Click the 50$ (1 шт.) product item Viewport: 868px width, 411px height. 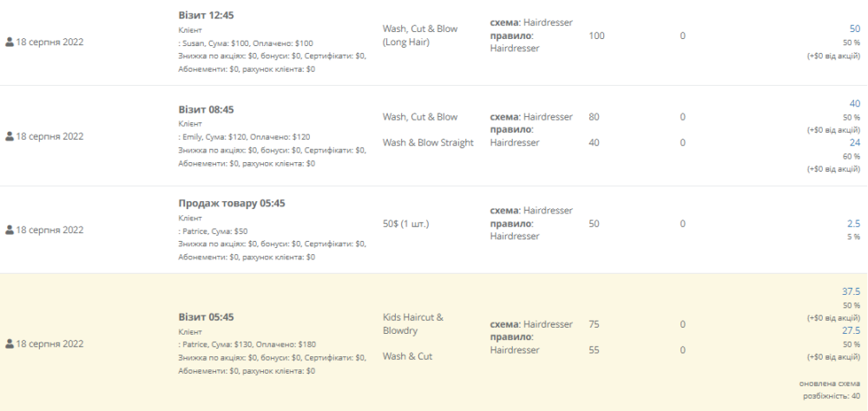pyautogui.click(x=405, y=224)
